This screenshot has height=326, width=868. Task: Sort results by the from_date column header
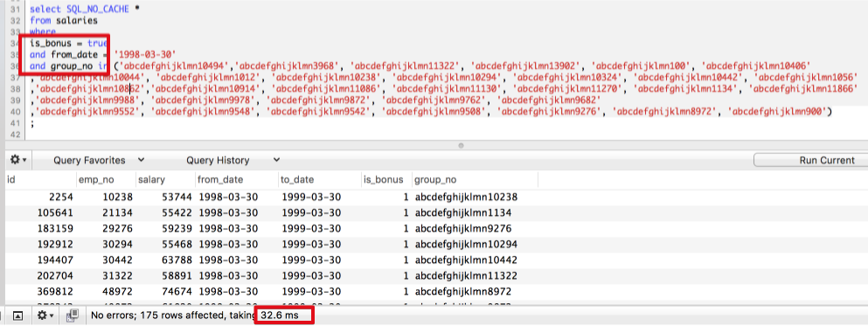click(x=237, y=180)
